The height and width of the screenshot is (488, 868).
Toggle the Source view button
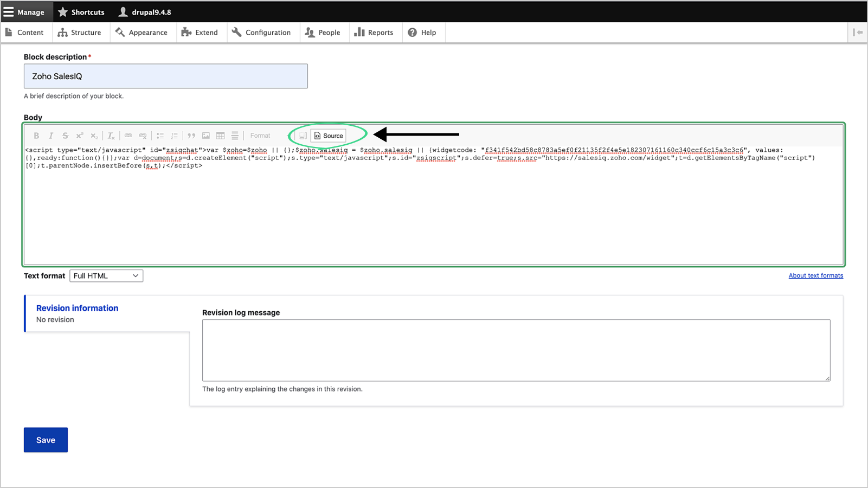pyautogui.click(x=329, y=136)
